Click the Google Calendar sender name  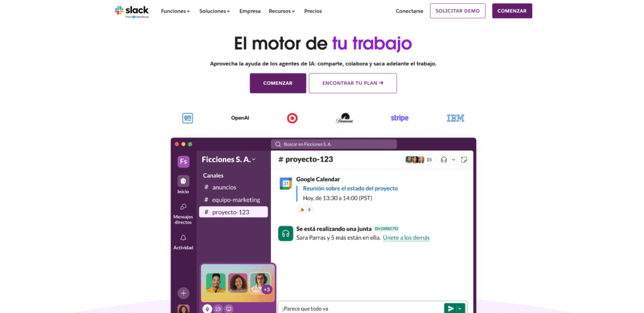[318, 179]
